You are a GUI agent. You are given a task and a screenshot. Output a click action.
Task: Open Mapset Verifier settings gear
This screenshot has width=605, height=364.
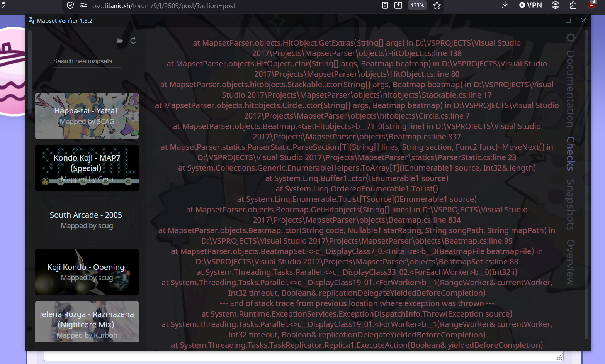(x=571, y=37)
